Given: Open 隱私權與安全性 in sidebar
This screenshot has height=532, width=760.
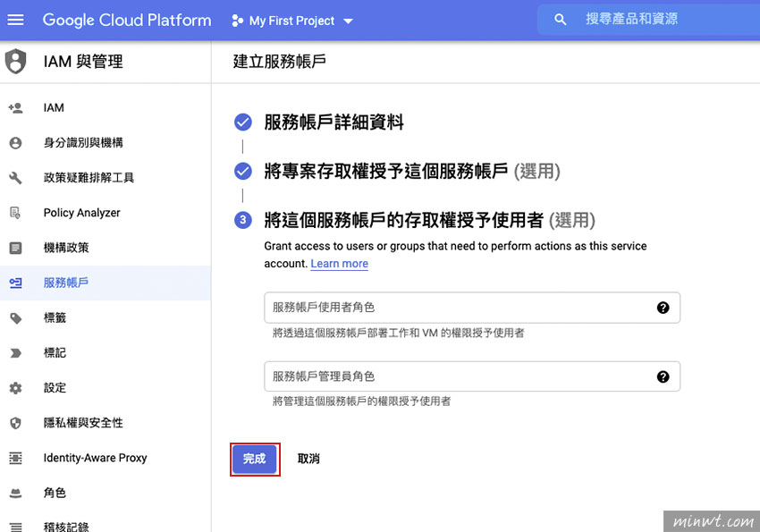Looking at the screenshot, I should (x=106, y=423).
